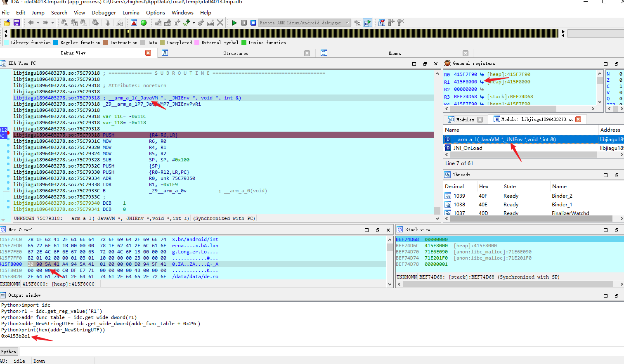Viewport: 624px width, 364px height.
Task: Close the Debug View tab
Action: tap(148, 53)
